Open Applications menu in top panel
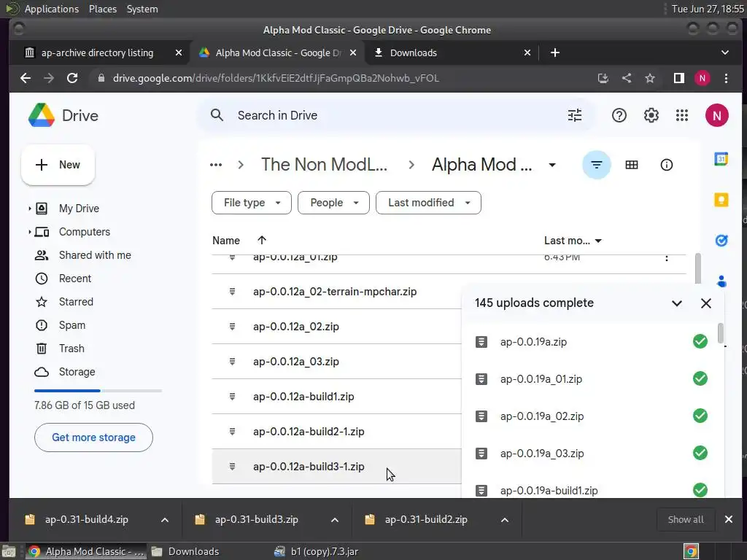747x560 pixels. 52,9
